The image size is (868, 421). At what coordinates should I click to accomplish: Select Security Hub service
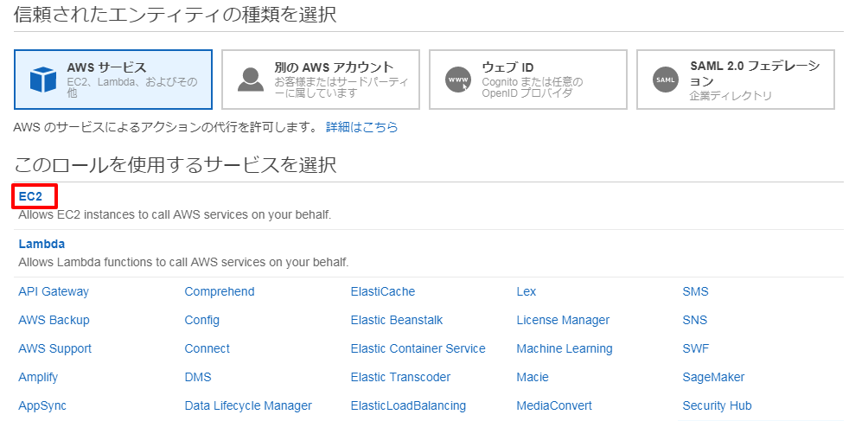coord(718,405)
